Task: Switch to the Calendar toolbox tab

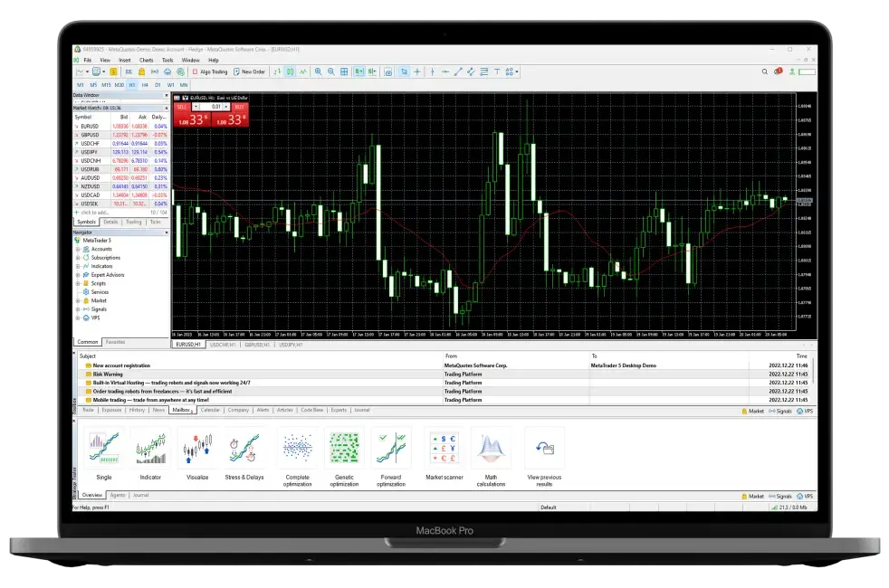Action: click(x=210, y=410)
